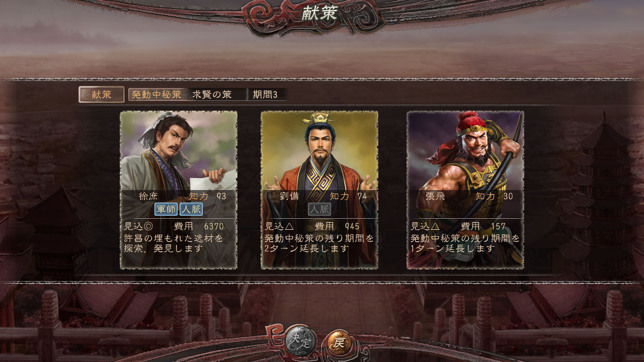The width and height of the screenshot is (644, 362).
Task: Click the 費用 6370 cost on 徐庶's card
Action: pos(199,226)
